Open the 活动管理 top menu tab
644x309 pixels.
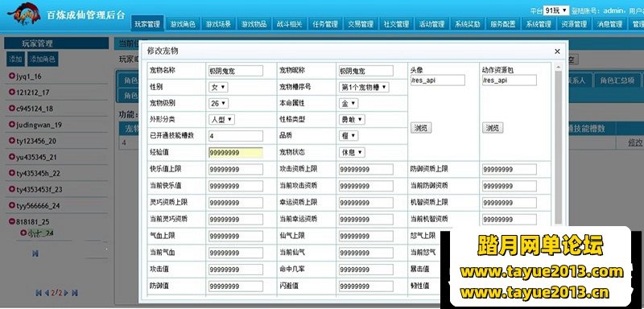point(431,24)
